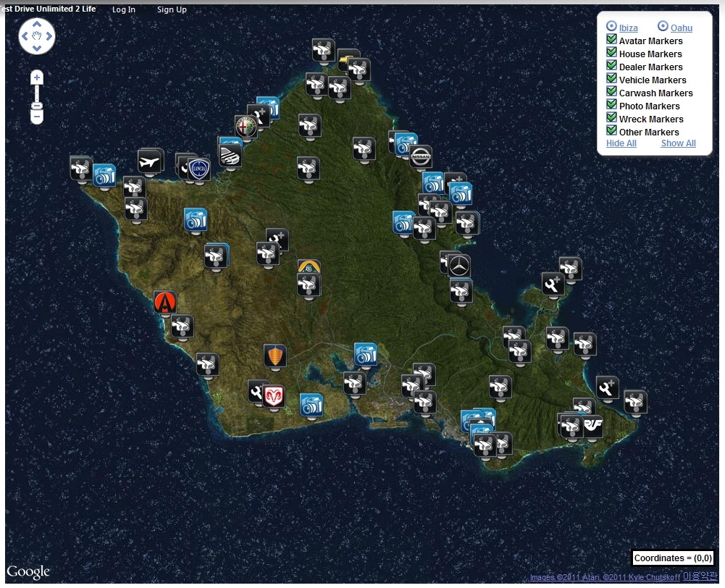Open the wrench marker on Kaneohe peninsula

click(x=553, y=283)
